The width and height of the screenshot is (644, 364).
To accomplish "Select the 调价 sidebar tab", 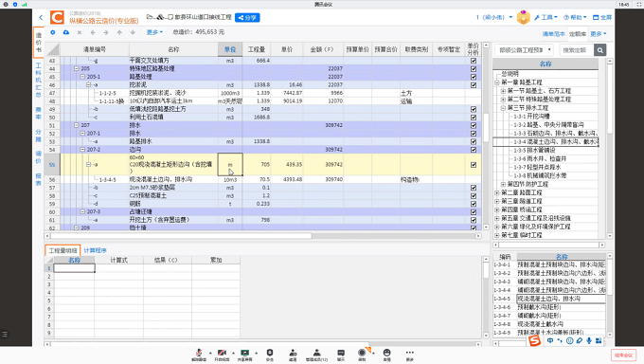I will tap(38, 157).
